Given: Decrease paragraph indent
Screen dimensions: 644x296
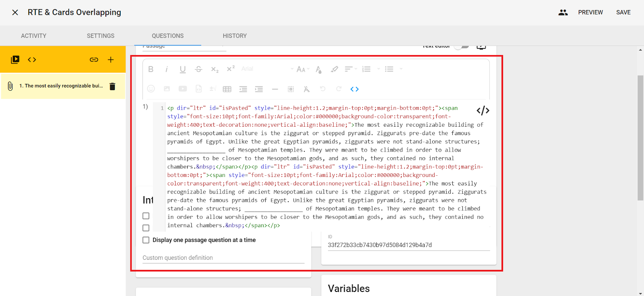Looking at the screenshot, I should 243,89.
